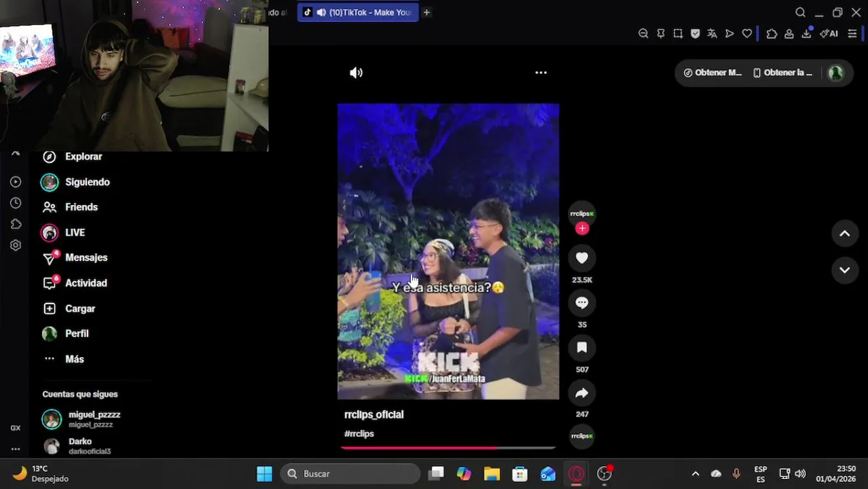Open the ad blocker shield icon
This screenshot has width=868, height=489.
point(695,33)
